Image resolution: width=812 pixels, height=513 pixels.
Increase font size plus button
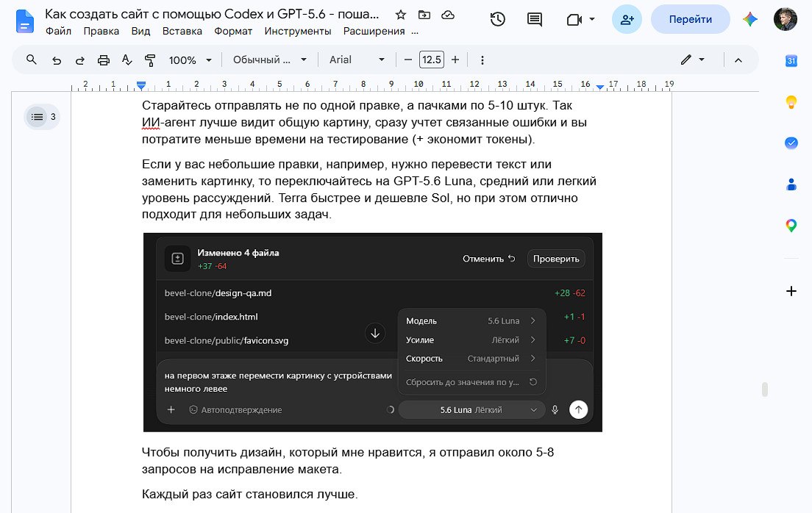[x=455, y=60]
